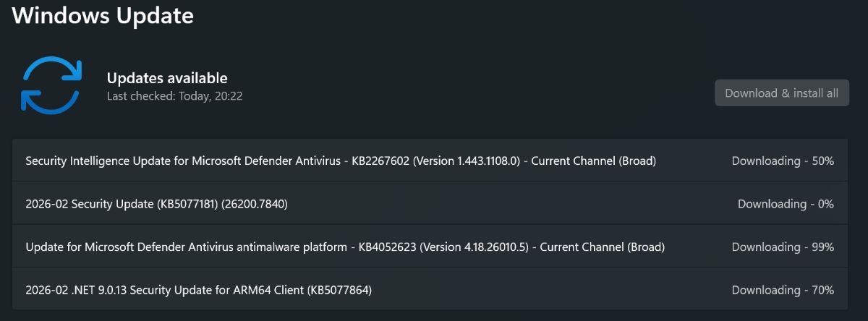Select the Updates available status heading

tap(167, 78)
